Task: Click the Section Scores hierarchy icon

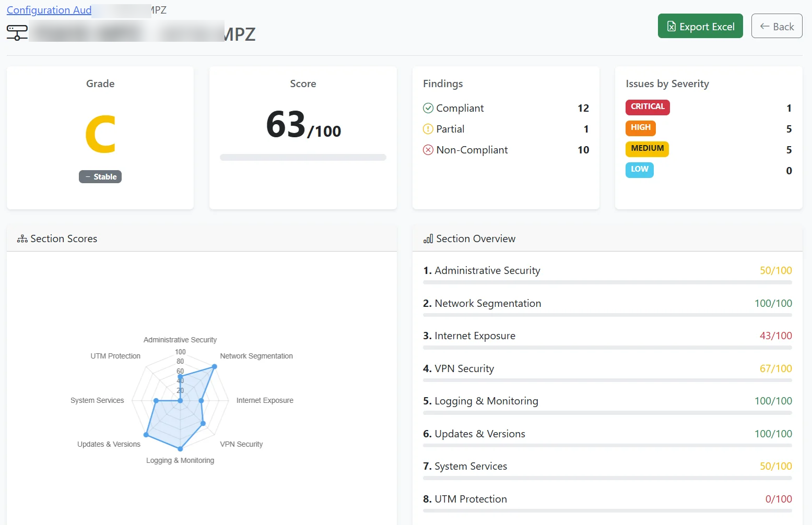Action: 21,238
